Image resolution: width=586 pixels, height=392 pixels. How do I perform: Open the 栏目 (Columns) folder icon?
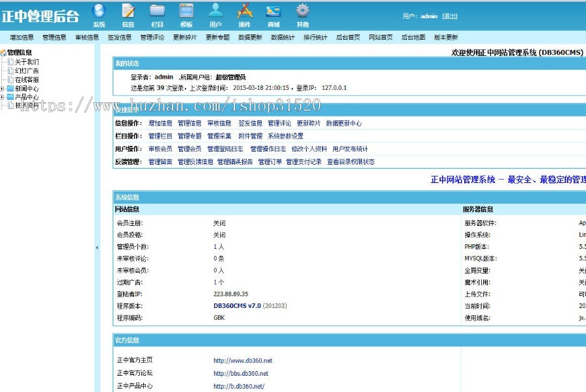tap(157, 12)
